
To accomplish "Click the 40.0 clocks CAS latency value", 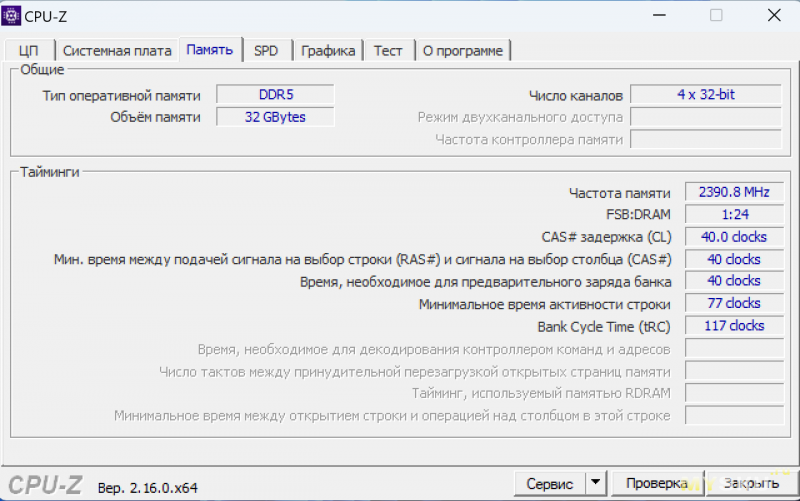I will (x=734, y=237).
